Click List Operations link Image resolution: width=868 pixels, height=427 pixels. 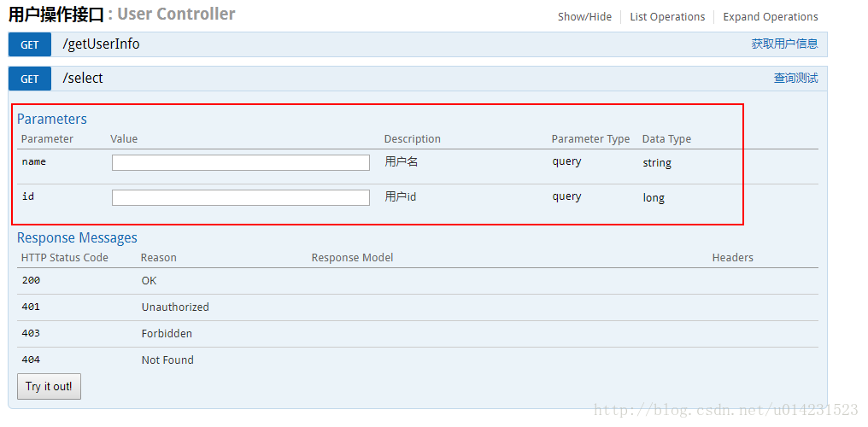tap(667, 17)
